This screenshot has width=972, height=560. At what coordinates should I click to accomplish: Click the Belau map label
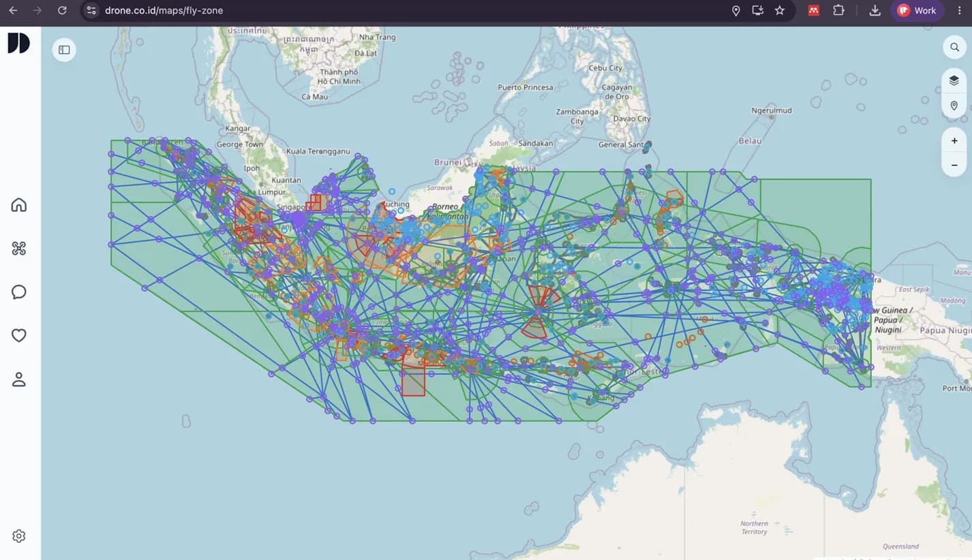point(750,141)
